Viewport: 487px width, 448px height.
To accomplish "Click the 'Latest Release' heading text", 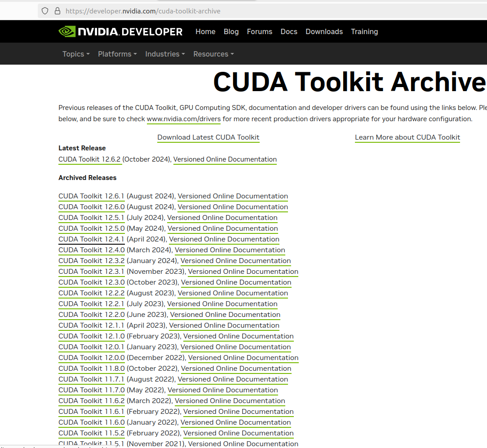I will (82, 148).
